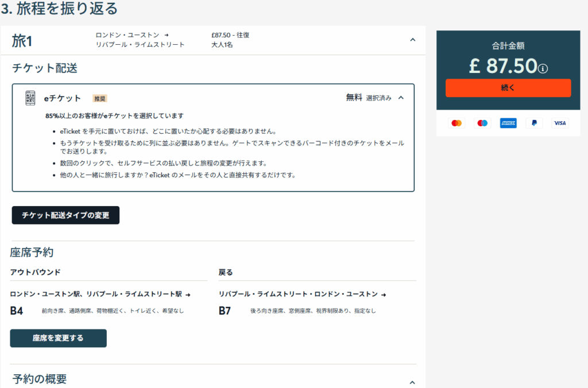Screen dimensions: 588x388
Task: Click arrow icon after outbound リバプール・ライムストリート駅
Action: point(188,294)
